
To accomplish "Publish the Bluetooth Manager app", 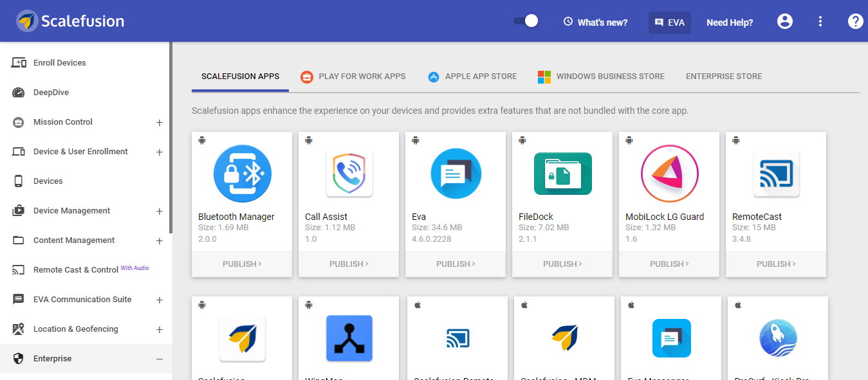I will pyautogui.click(x=242, y=264).
